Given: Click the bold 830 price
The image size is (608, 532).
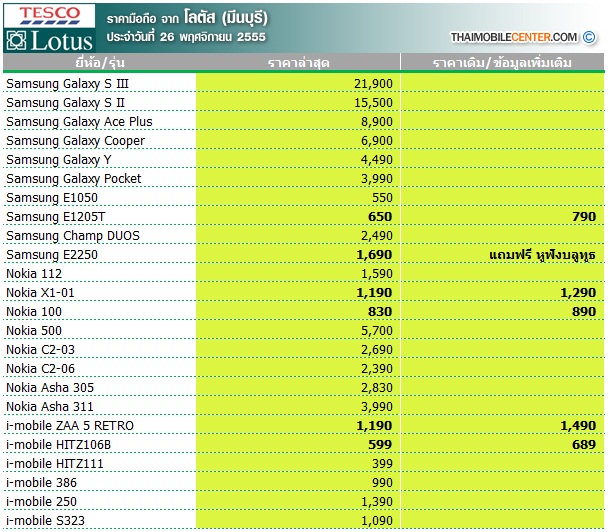Looking at the screenshot, I should [x=380, y=311].
